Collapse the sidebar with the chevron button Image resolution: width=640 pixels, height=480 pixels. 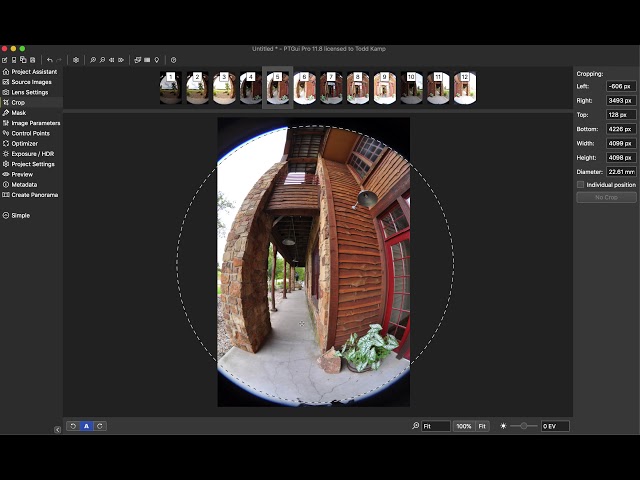pyautogui.click(x=57, y=429)
